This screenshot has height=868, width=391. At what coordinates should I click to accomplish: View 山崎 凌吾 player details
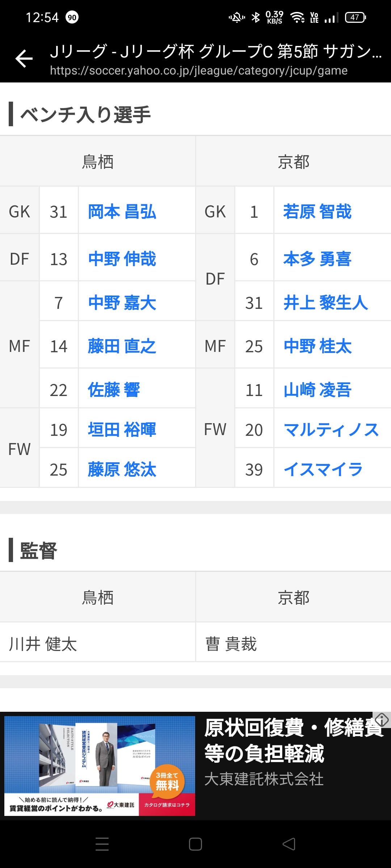(x=317, y=390)
